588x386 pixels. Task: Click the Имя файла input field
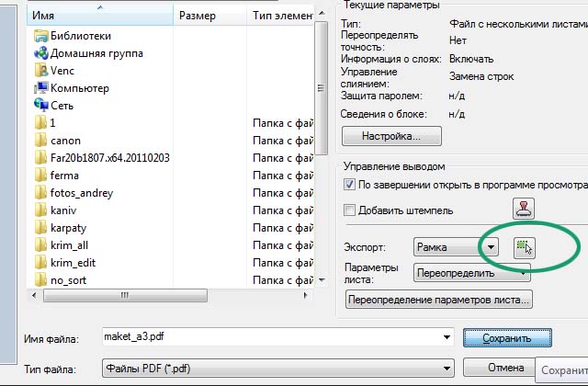[x=276, y=337]
